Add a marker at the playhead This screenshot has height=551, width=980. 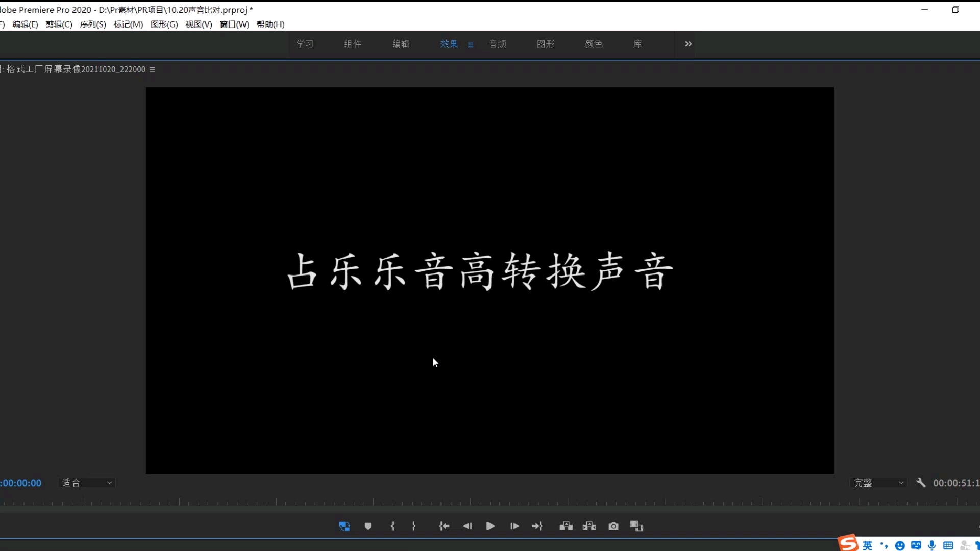(x=367, y=526)
